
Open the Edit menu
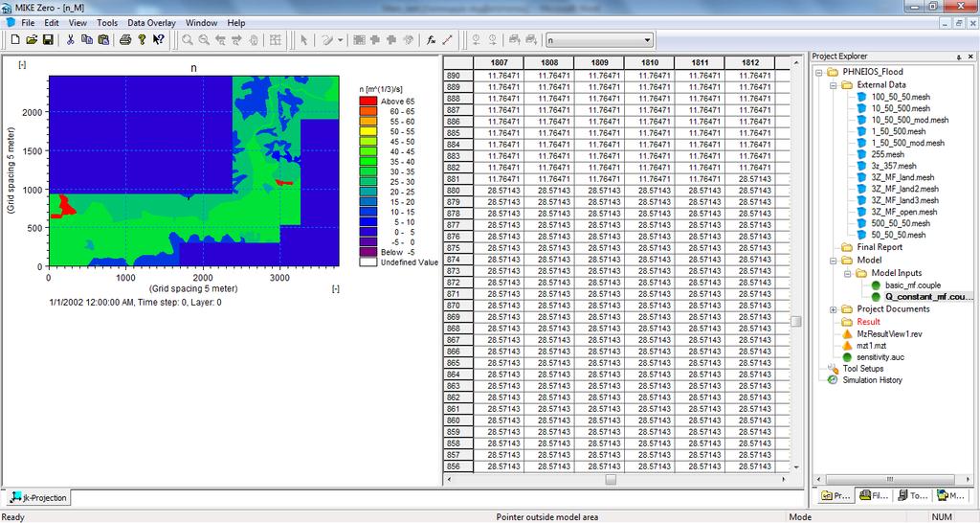[52, 23]
